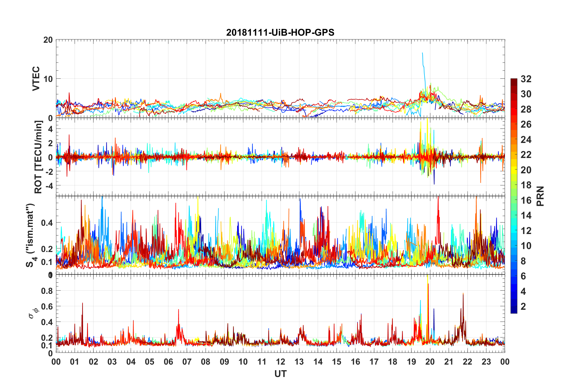Screen dimensions: 561x392
Task: Click the -2 tick on the ROT axis
Action: coord(49,172)
